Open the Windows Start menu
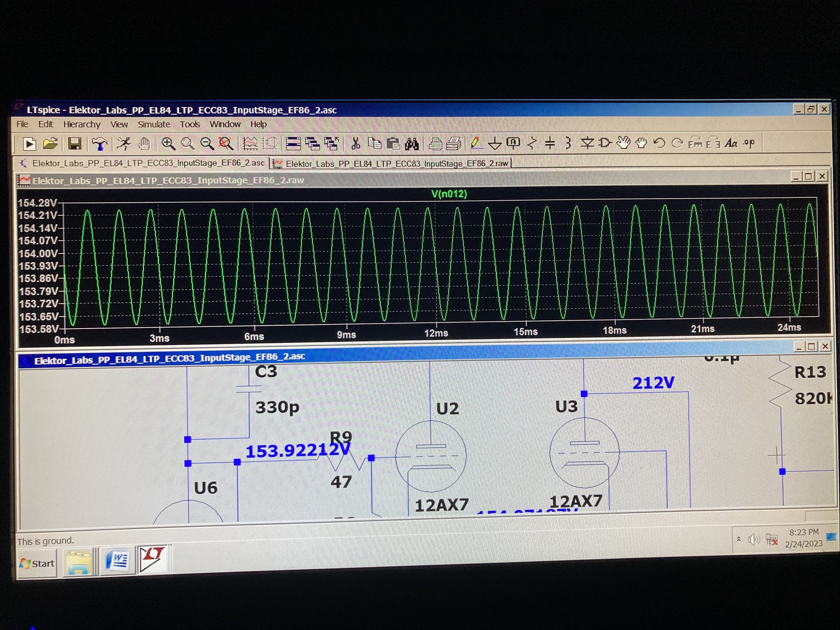 [x=37, y=564]
